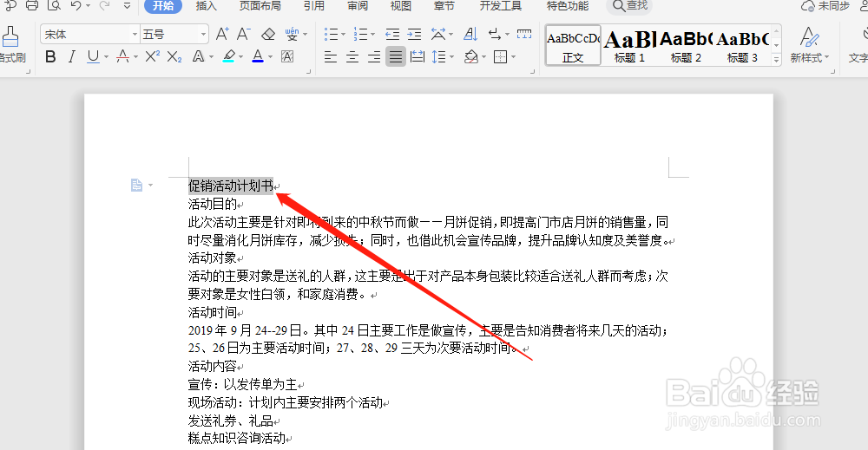Click the numbered list icon
The height and width of the screenshot is (450, 868).
tap(360, 35)
